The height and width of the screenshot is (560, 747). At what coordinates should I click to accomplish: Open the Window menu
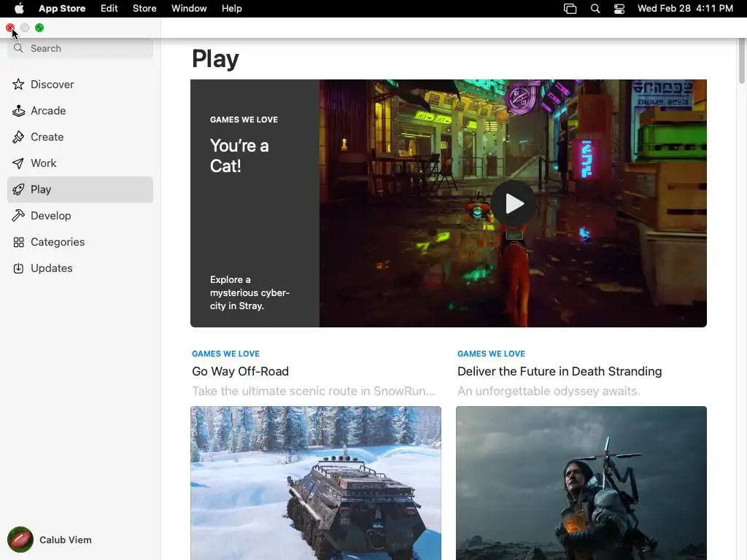(189, 9)
